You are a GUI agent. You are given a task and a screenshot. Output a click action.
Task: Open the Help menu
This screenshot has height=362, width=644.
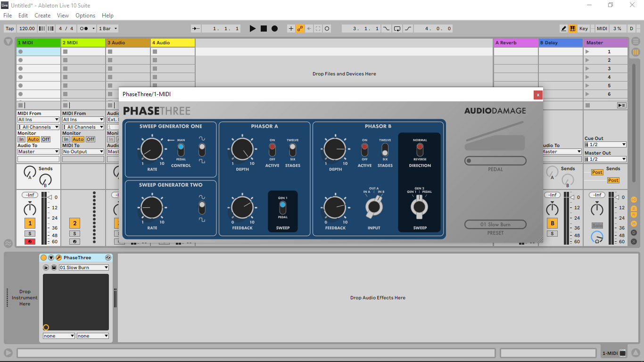[x=107, y=16]
